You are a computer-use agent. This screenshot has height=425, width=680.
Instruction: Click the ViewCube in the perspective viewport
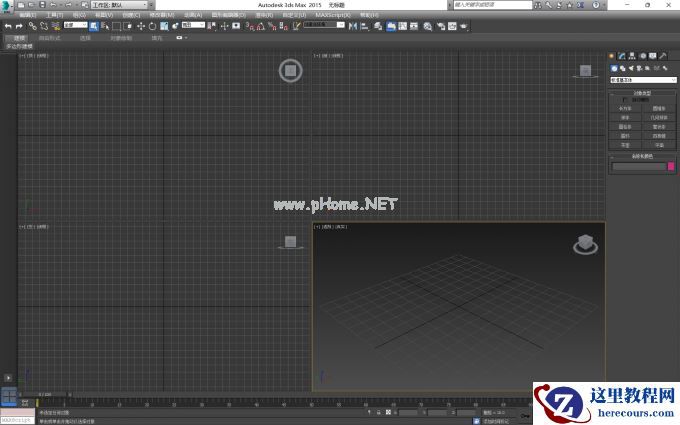(585, 244)
